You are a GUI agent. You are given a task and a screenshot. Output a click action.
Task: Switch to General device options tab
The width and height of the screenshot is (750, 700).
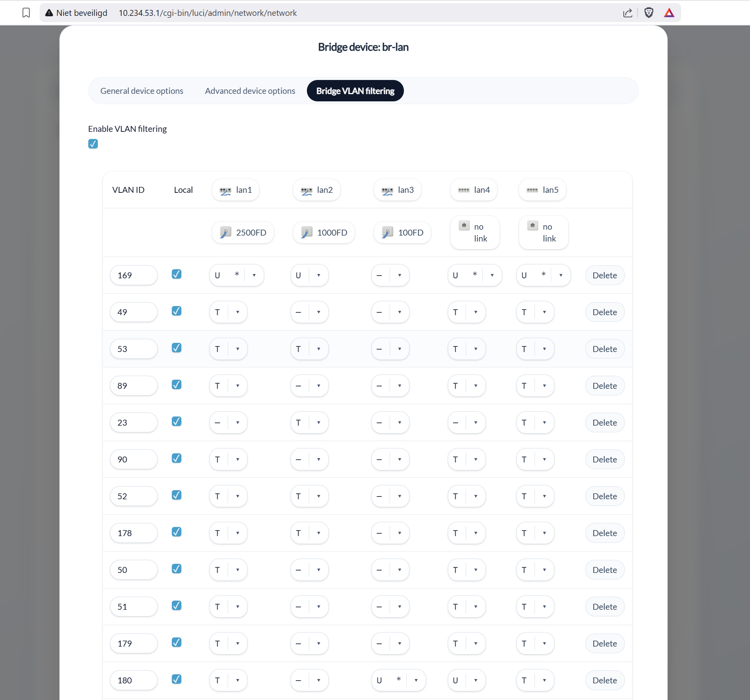coord(142,91)
